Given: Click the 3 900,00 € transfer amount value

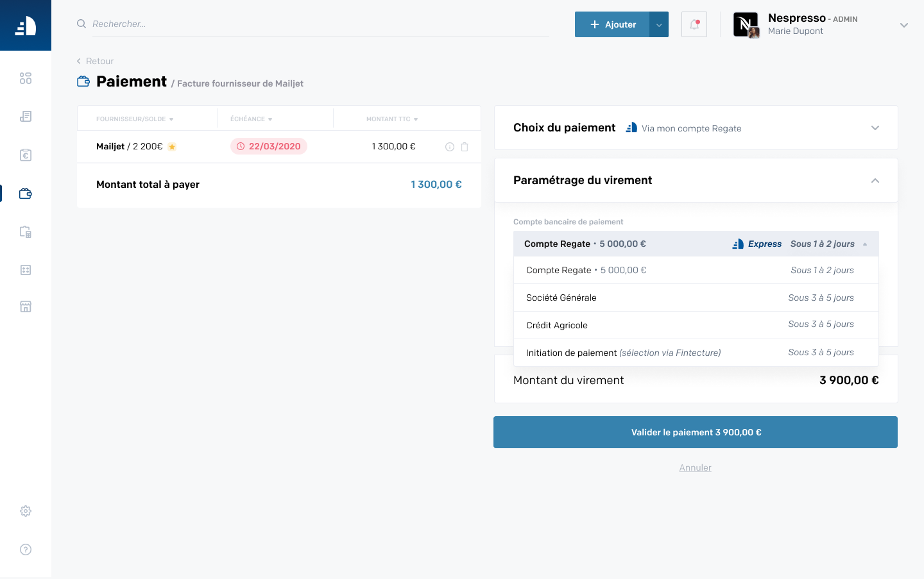Looking at the screenshot, I should (849, 380).
